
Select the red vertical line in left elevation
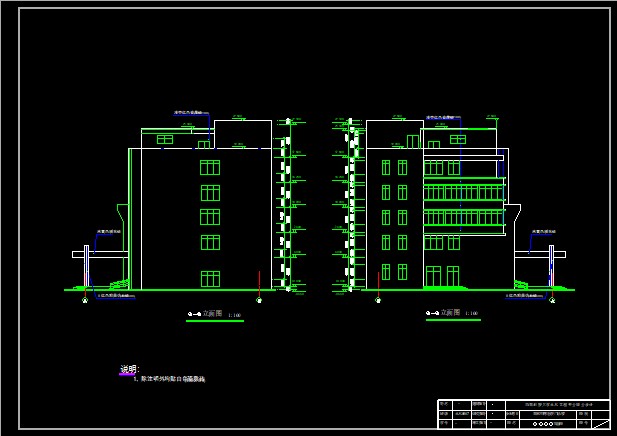(x=259, y=282)
